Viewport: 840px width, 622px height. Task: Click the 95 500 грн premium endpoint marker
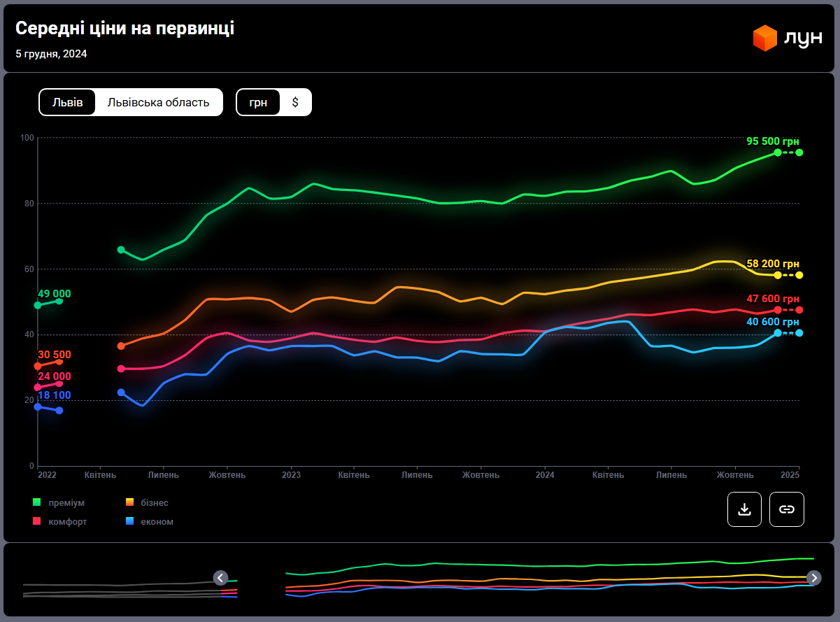point(778,153)
